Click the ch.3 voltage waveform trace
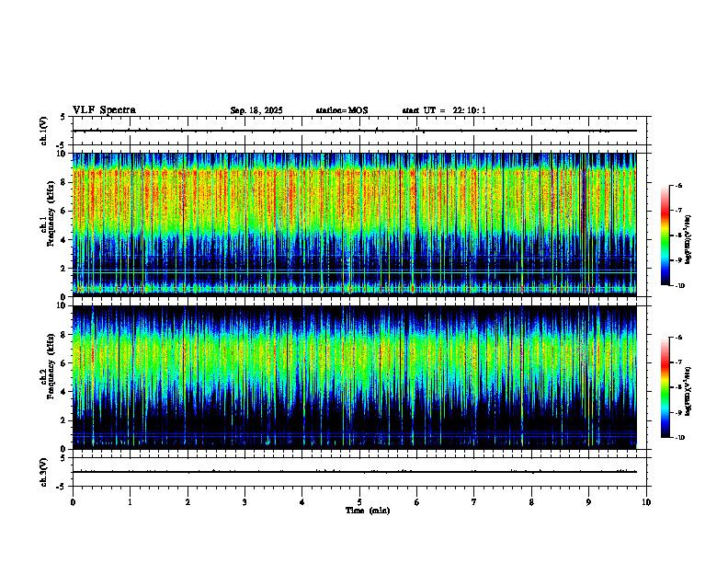The height and width of the screenshot is (563, 728). point(354,472)
